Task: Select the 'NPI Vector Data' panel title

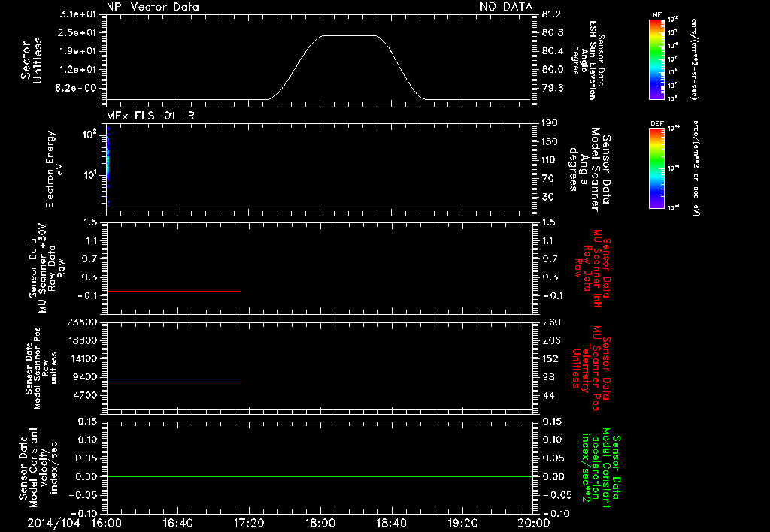Action: click(x=153, y=7)
